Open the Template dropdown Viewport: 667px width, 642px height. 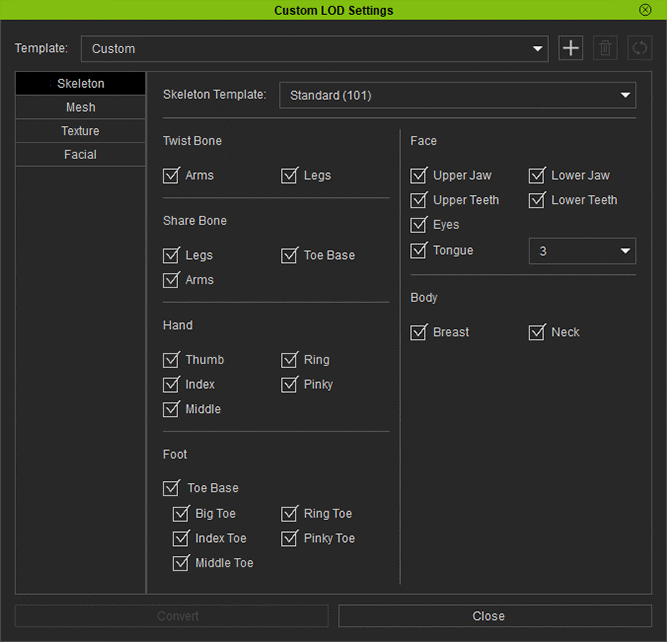[314, 48]
